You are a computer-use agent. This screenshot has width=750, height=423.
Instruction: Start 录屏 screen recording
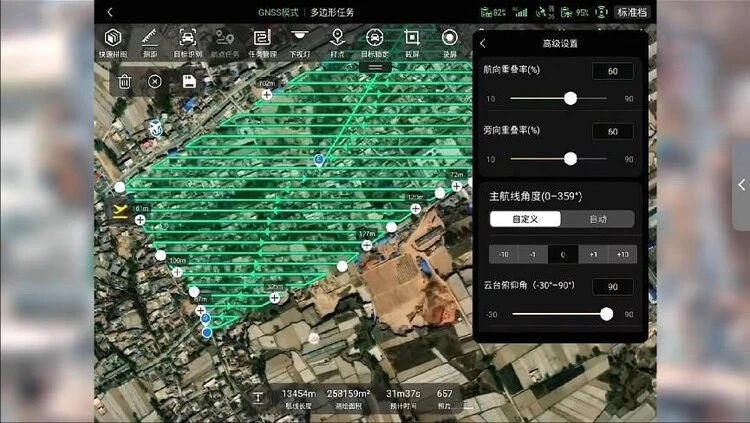click(x=449, y=41)
